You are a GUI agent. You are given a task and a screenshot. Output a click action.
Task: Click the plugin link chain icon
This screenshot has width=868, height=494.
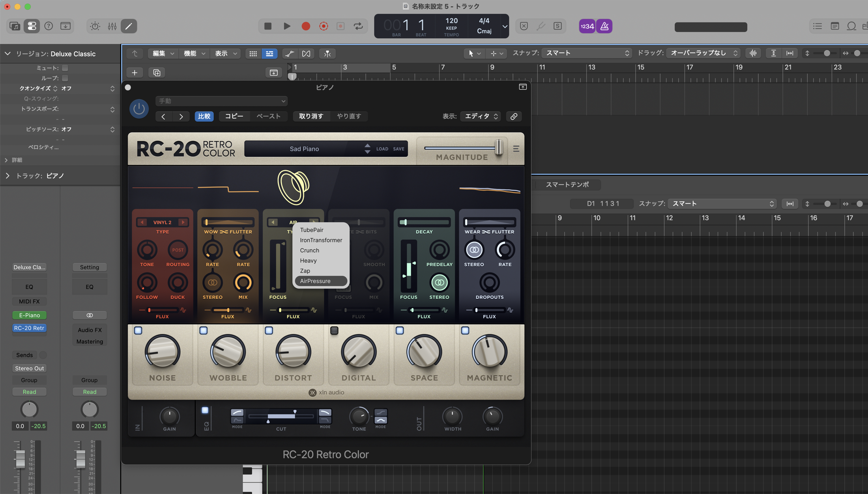[x=514, y=116]
